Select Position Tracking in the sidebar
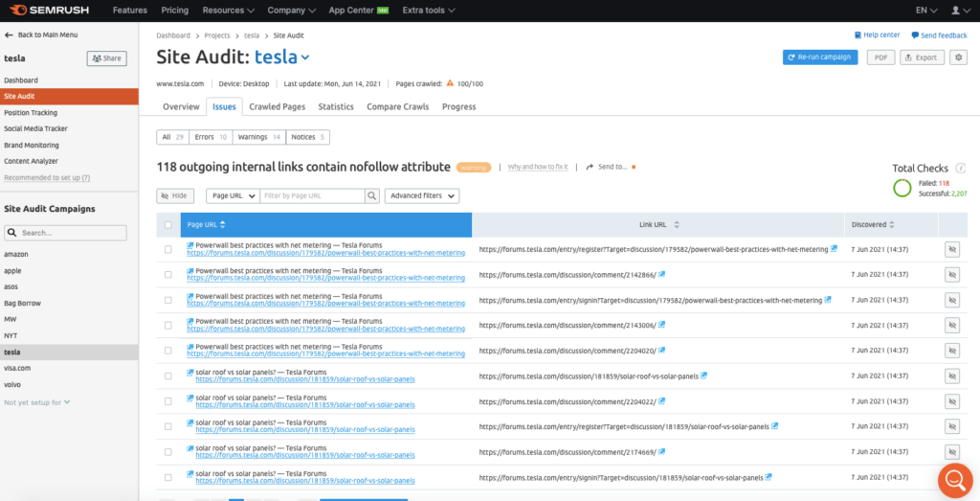The height and width of the screenshot is (501, 980). coord(31,113)
